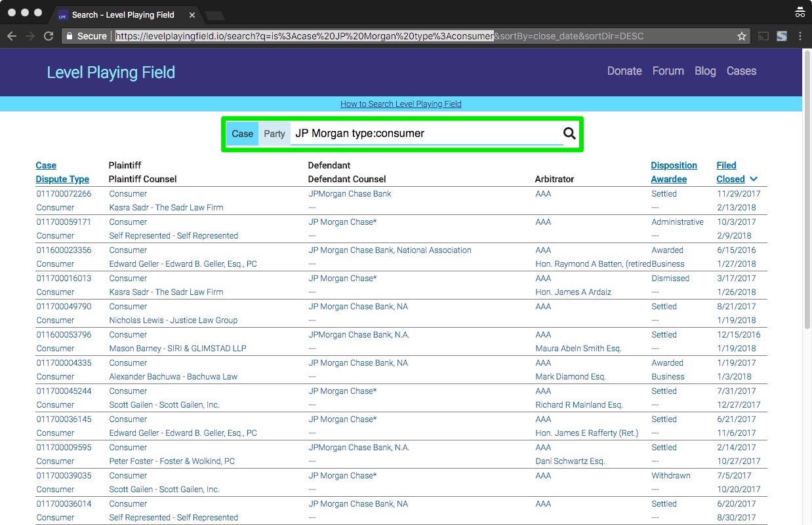Viewport: 812px width, 525px height.
Task: Click Mason Barney - SIRI & GLIMSTAD LLP
Action: [178, 349]
